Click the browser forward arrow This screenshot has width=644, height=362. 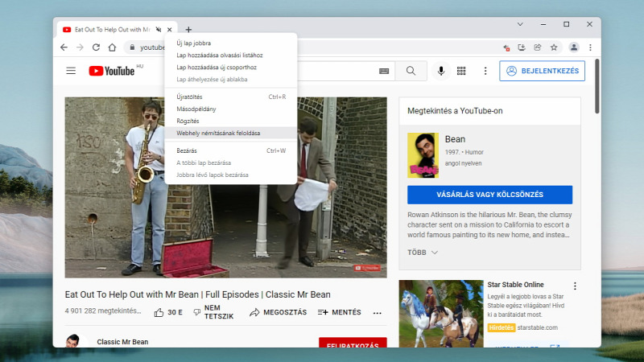pyautogui.click(x=80, y=47)
